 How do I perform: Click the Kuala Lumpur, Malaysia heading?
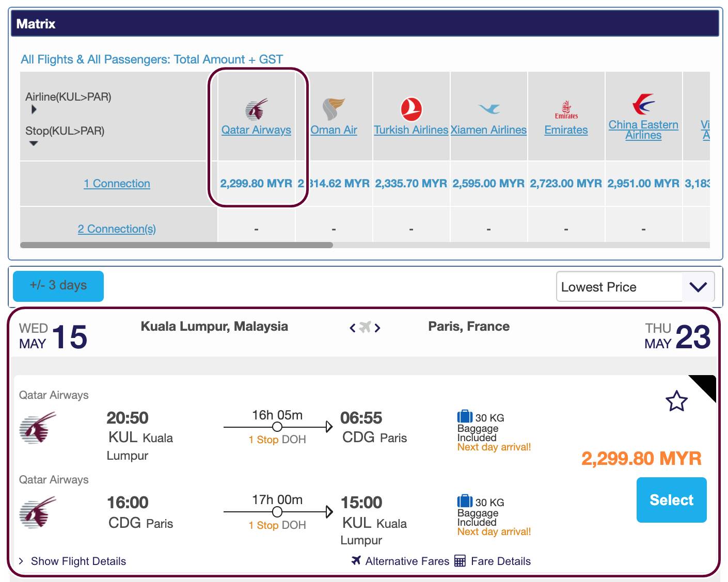(214, 327)
